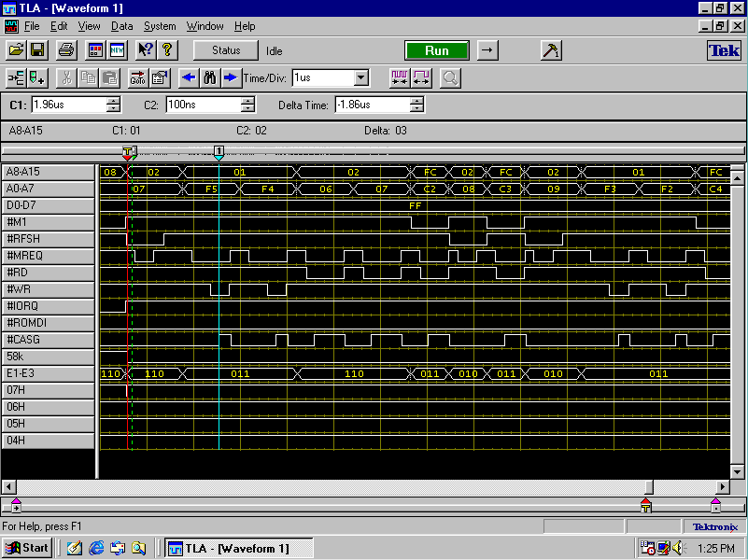Click the Save floppy disk icon
Viewport: 748px width, 560px height.
(x=37, y=50)
